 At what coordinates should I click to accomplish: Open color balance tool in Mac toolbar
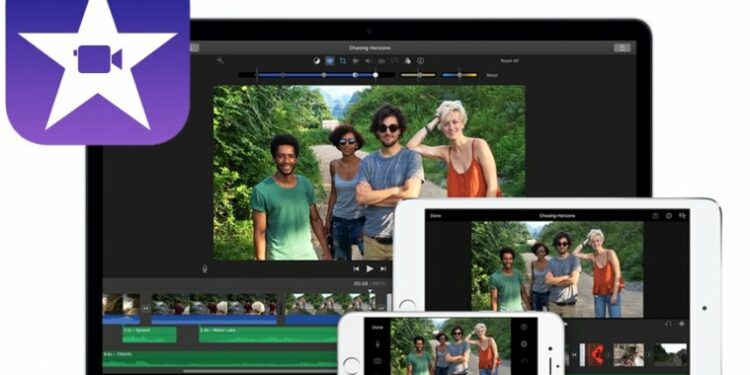(x=317, y=61)
